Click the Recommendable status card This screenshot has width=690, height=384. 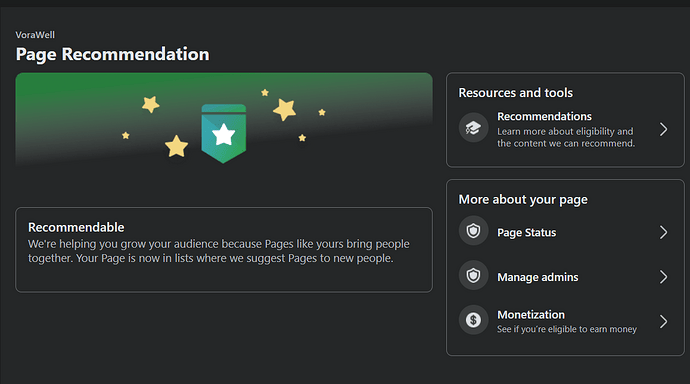pos(224,250)
